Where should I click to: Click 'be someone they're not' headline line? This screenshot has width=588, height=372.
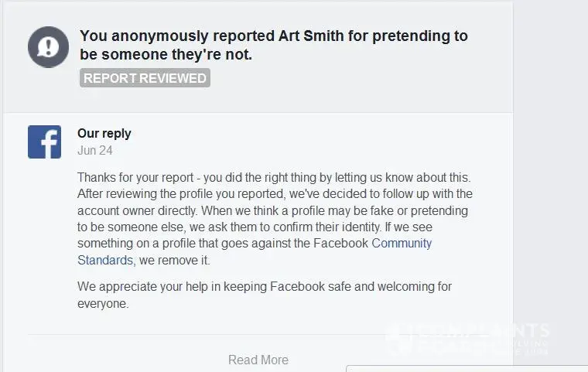[166, 55]
